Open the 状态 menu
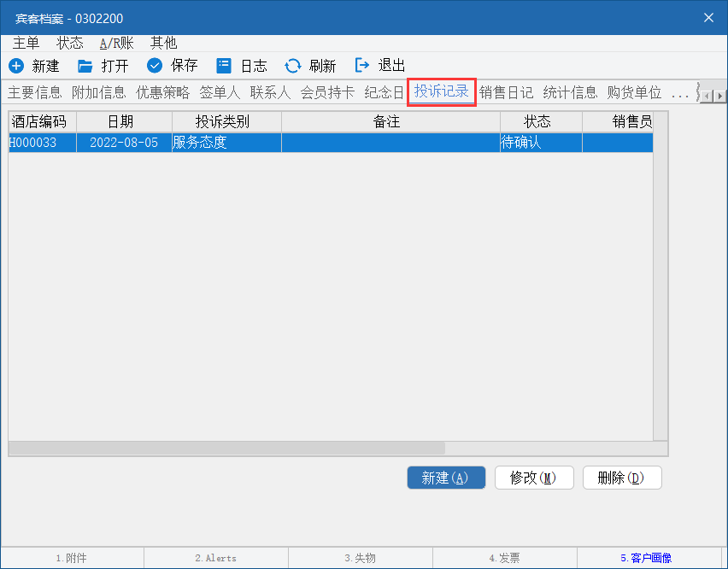 tap(70, 44)
